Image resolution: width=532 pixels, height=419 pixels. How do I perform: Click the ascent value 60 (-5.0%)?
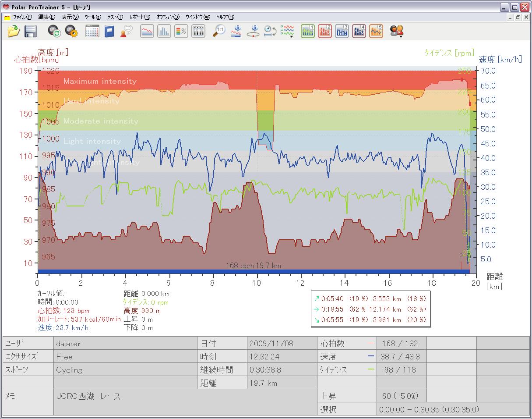[x=402, y=396]
